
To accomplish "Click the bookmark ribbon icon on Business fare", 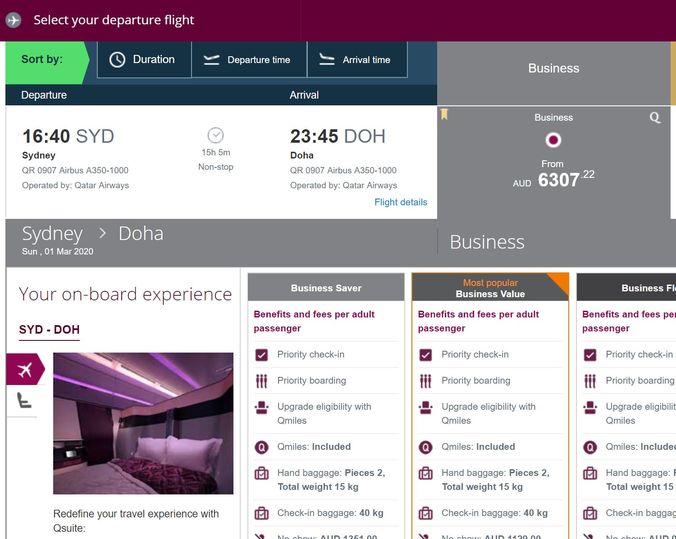I will coord(444,114).
